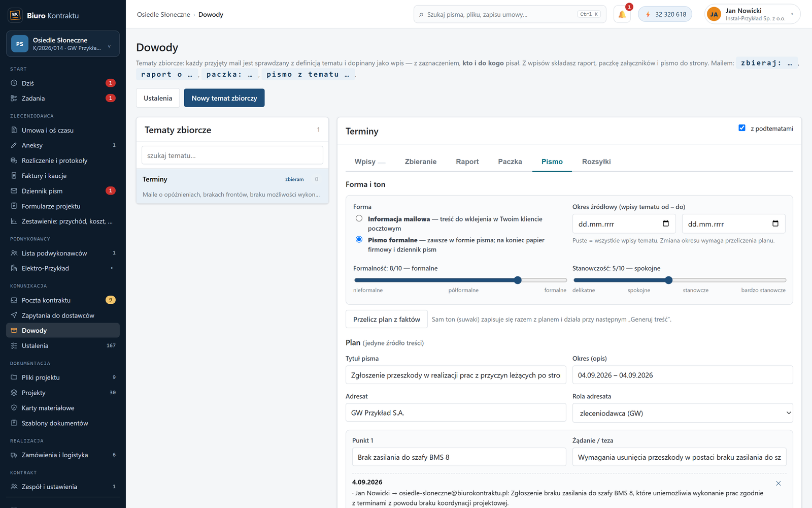The height and width of the screenshot is (508, 812).
Task: Open the end date calendar picker
Action: [x=775, y=224]
